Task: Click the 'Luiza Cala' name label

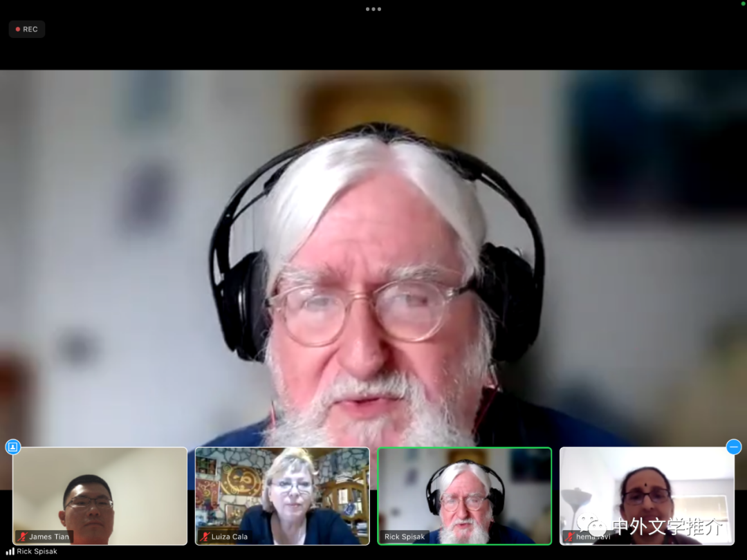Action: click(230, 536)
